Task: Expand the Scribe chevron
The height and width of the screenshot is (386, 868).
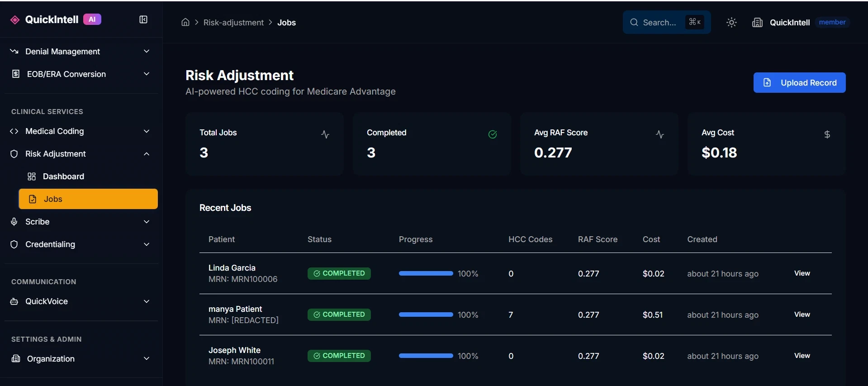Action: [147, 222]
